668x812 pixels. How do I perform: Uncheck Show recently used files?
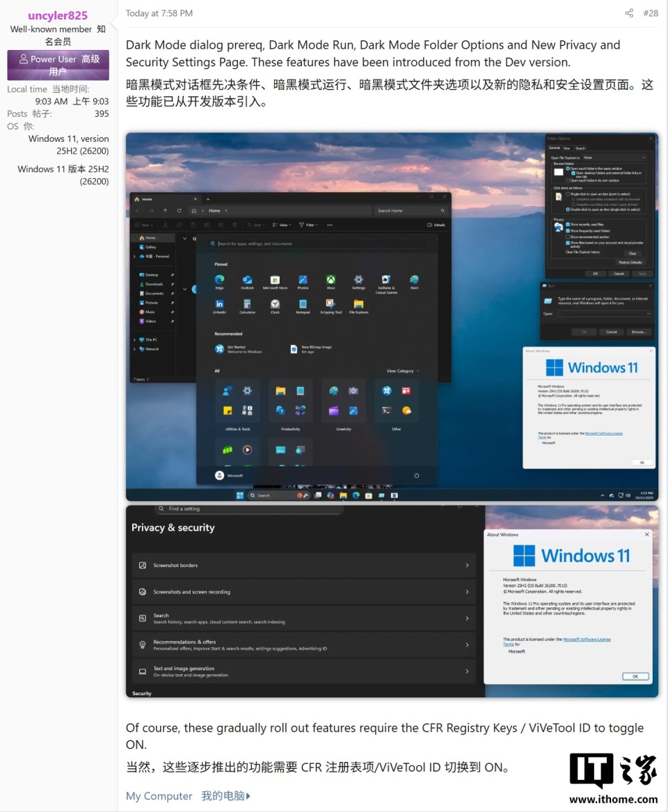568,225
